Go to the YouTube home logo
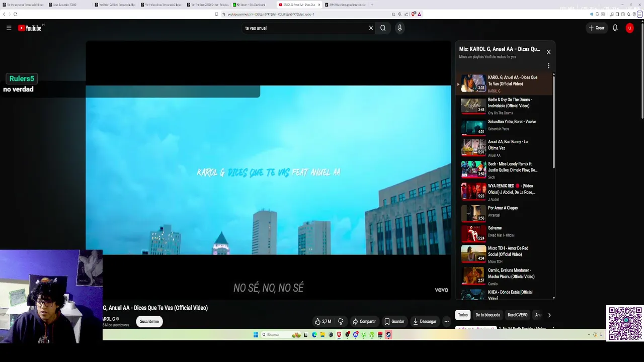The width and height of the screenshot is (644, 362). coord(30,28)
